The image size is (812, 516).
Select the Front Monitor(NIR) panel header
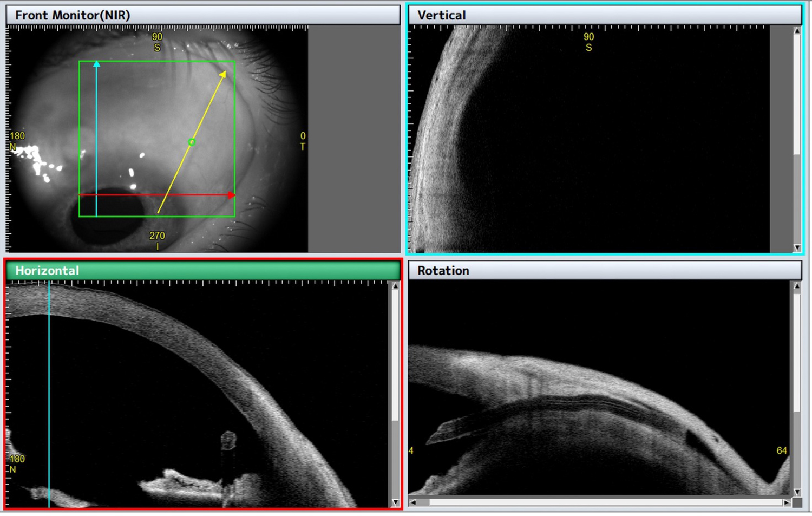pos(203,15)
